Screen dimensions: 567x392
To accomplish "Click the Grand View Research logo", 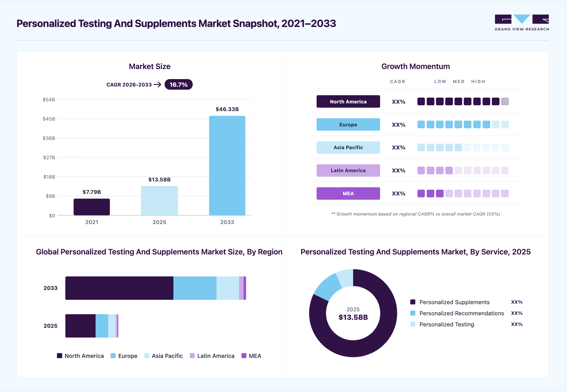I will pos(522,23).
